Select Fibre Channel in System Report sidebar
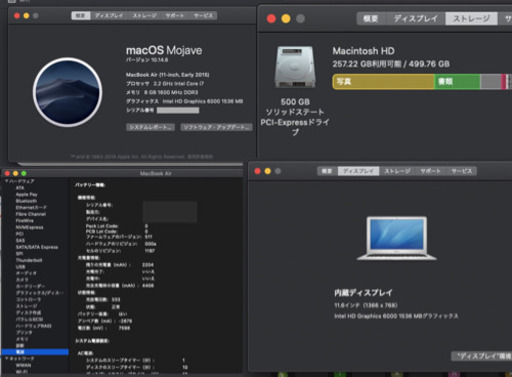Viewport: 512px width, 377px height. pyautogui.click(x=31, y=214)
